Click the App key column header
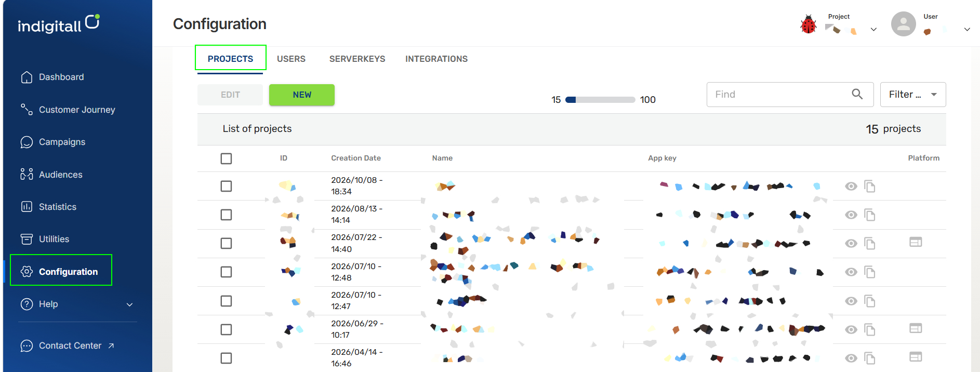The width and height of the screenshot is (980, 372). point(662,158)
